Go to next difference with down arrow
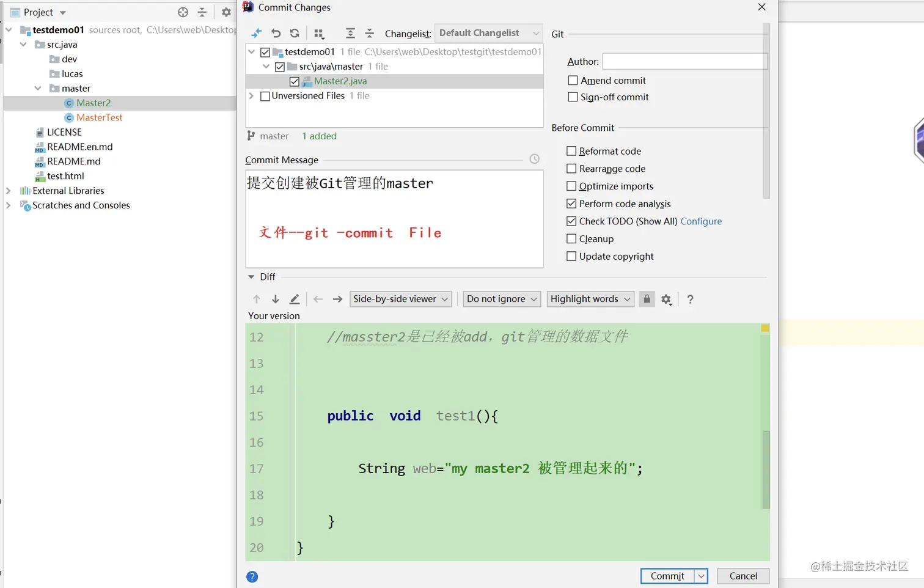The height and width of the screenshot is (588, 924). (x=276, y=299)
